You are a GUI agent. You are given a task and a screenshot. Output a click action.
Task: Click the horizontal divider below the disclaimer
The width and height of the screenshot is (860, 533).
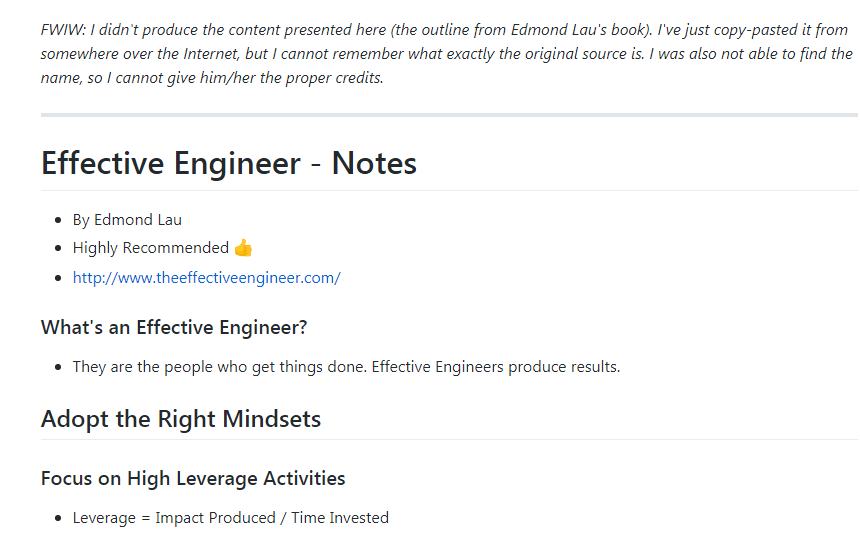pyautogui.click(x=449, y=115)
